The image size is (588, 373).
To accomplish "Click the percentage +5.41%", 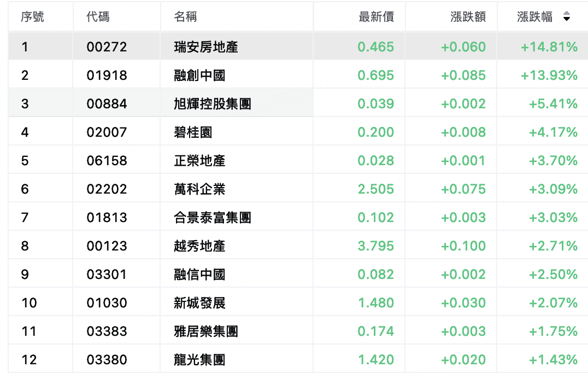I will (x=553, y=104).
